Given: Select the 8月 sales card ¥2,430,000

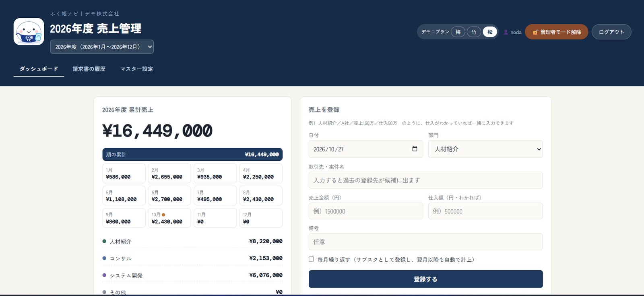Looking at the screenshot, I should coord(261,196).
